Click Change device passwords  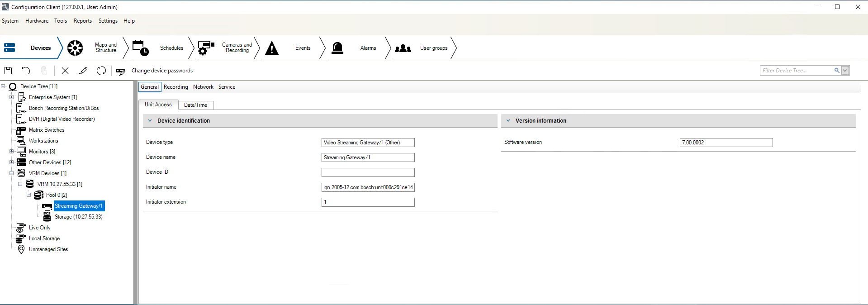pos(161,71)
